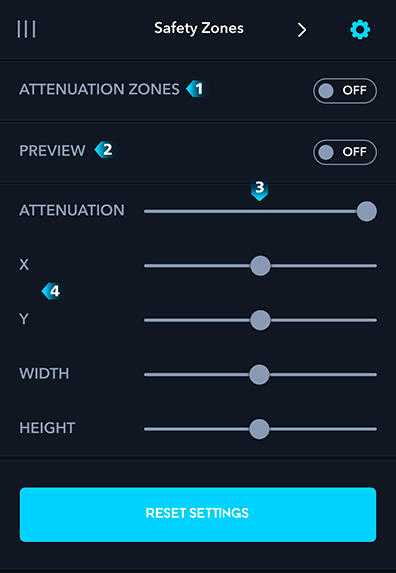Screen dimensions: 396x573
Task: Click the Y position slider handle
Action: [x=260, y=320]
